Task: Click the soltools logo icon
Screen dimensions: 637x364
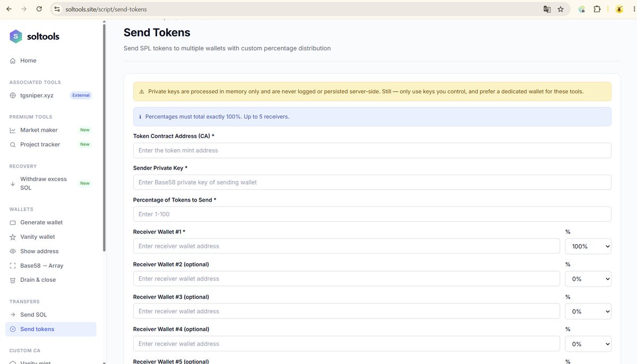Action: pyautogui.click(x=16, y=37)
